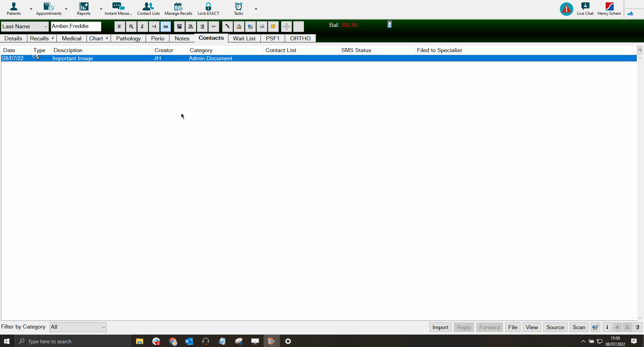The image size is (644, 347).
Task: Click the File button
Action: tap(513, 327)
